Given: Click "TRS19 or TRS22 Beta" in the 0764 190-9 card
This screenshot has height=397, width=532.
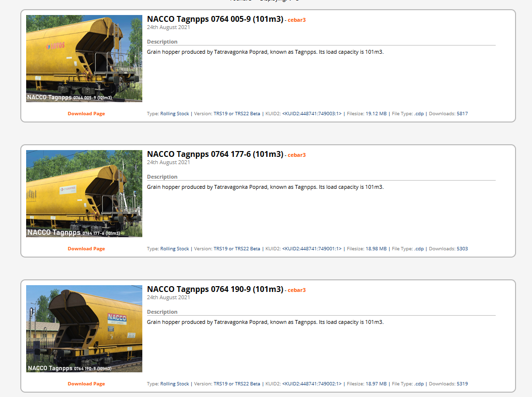Looking at the screenshot, I should coord(237,384).
